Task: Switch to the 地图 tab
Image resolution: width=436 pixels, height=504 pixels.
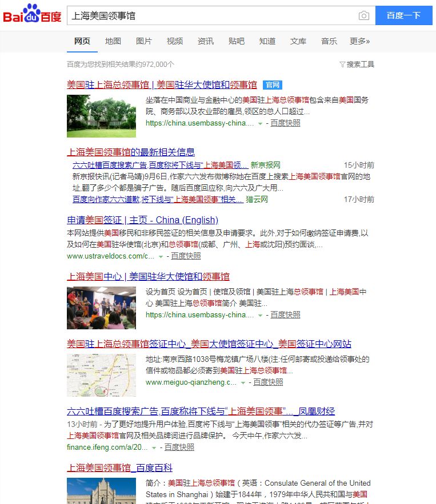Action: pyautogui.click(x=113, y=41)
